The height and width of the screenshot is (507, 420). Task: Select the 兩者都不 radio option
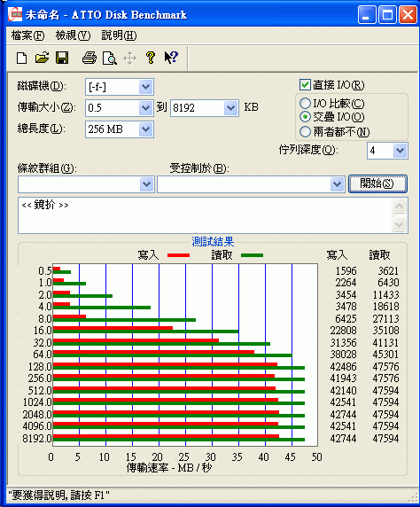click(x=305, y=131)
